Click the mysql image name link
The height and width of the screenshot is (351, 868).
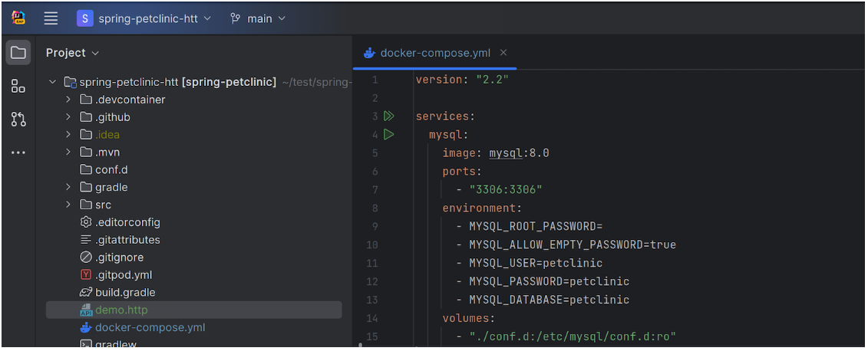coord(504,153)
